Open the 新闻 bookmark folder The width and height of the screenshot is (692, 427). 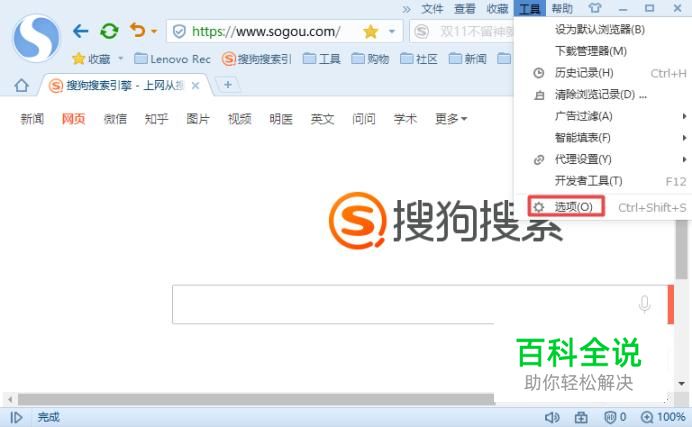point(467,59)
